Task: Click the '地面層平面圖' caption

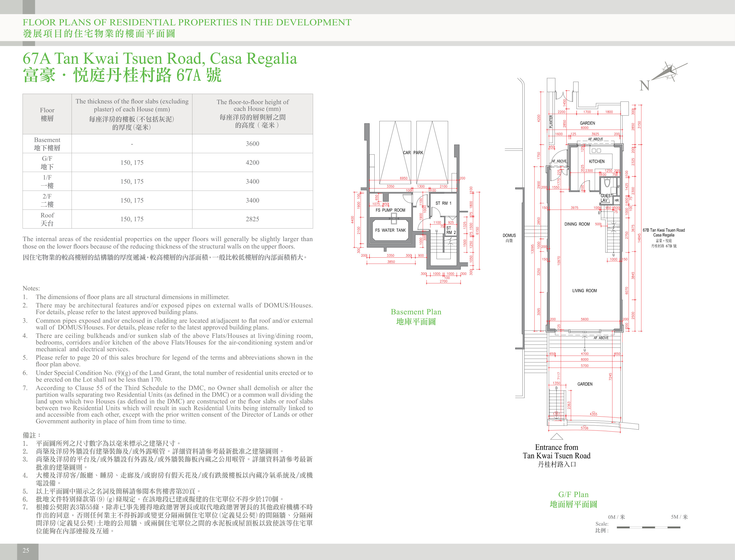Action: (573, 504)
